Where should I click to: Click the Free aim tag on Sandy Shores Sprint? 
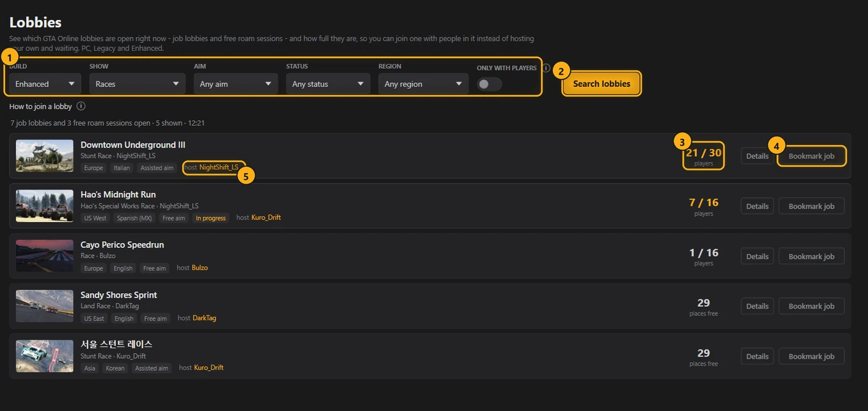[x=155, y=318]
